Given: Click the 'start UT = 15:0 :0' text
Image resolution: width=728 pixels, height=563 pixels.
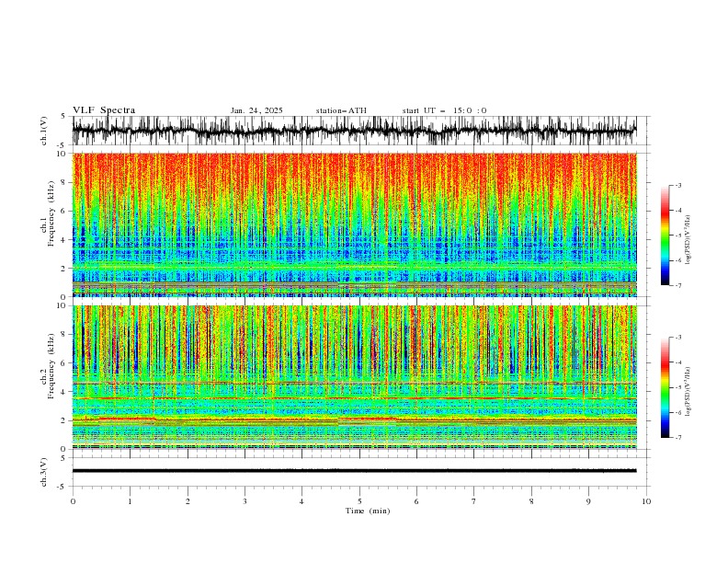Looking at the screenshot, I should click(444, 110).
